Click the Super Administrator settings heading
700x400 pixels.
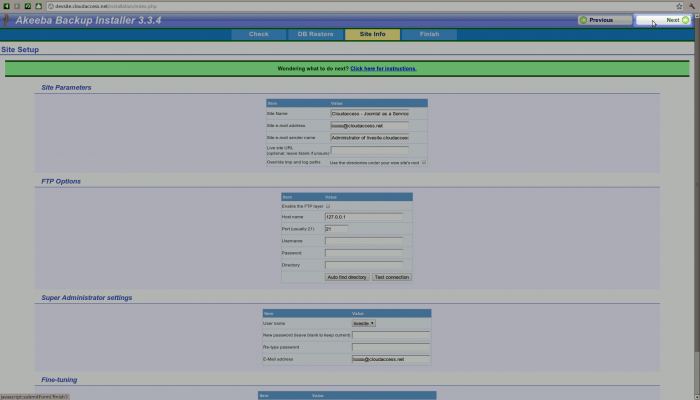(x=87, y=298)
